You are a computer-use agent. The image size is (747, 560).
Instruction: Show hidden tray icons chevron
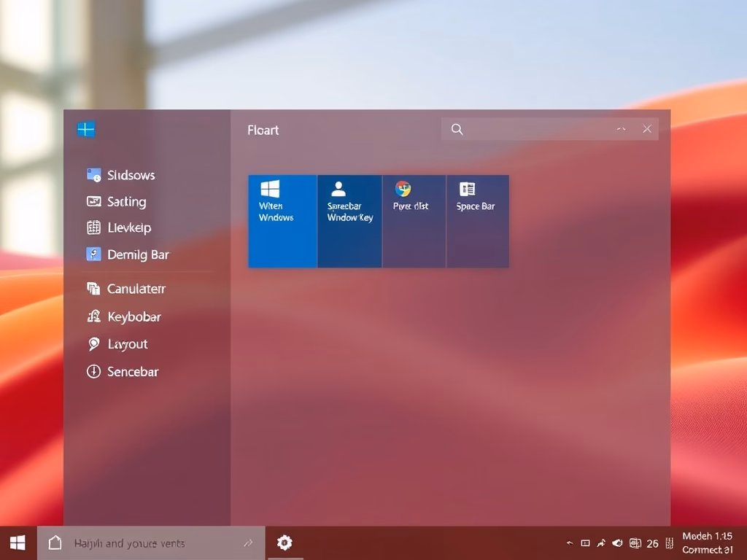570,542
